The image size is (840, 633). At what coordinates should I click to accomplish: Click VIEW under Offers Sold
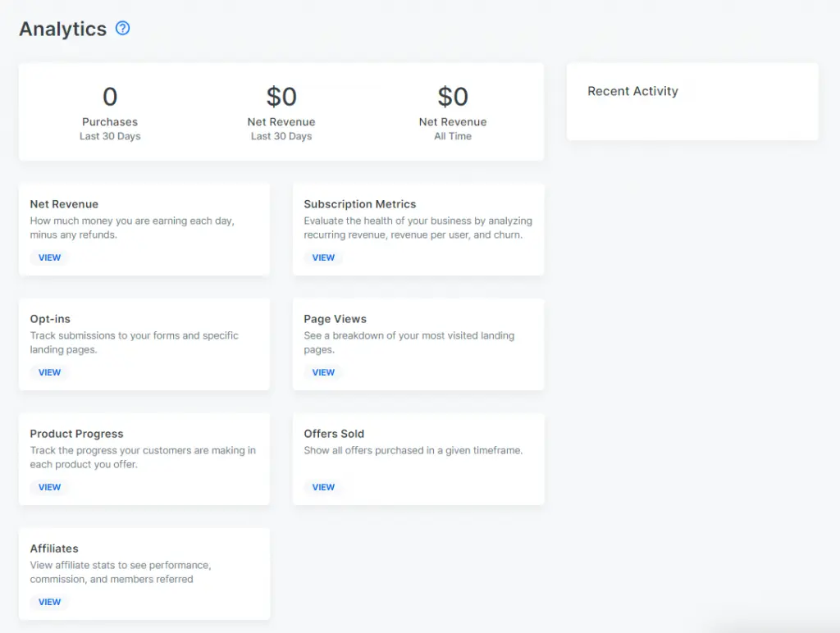coord(323,487)
